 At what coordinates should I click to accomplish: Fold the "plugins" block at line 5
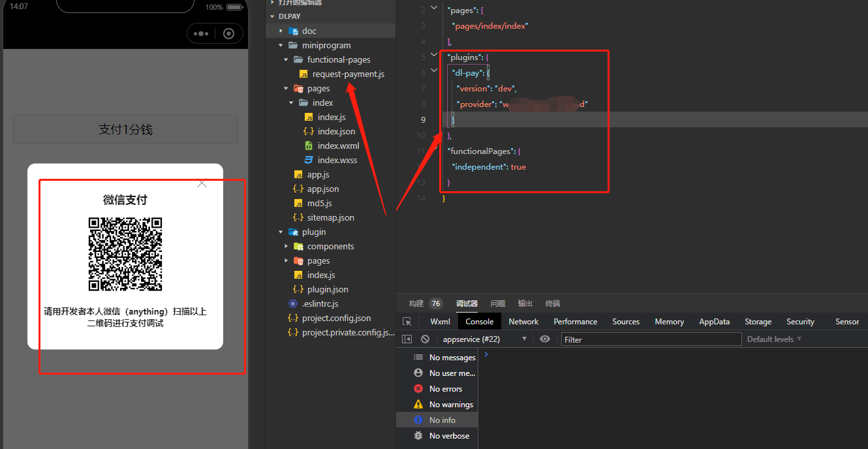[435, 56]
